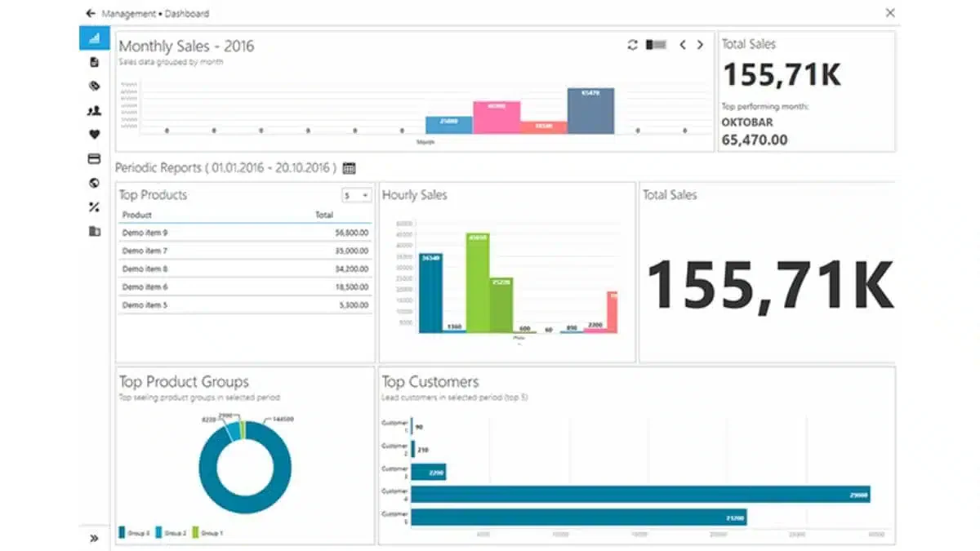Open the dashboard chart icon in sidebar
The image size is (980, 551).
(x=94, y=38)
